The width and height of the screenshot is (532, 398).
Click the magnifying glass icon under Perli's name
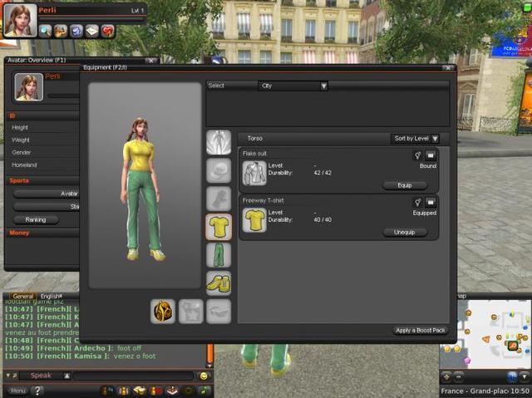pos(45,31)
